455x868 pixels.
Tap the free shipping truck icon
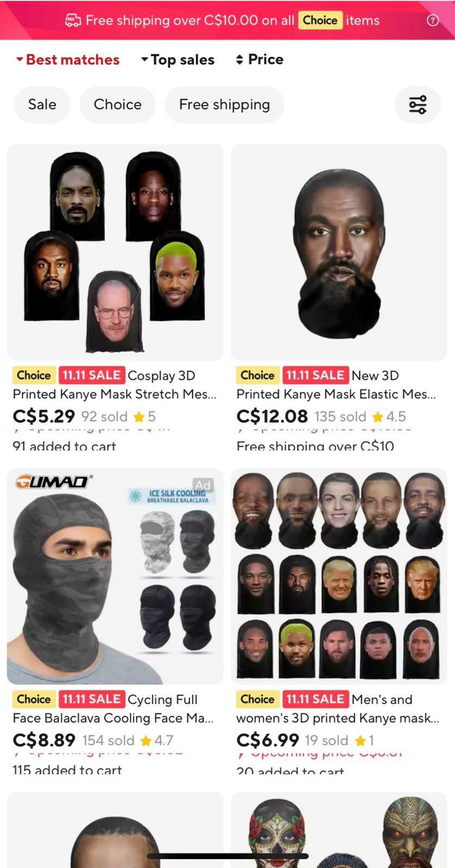tap(73, 21)
